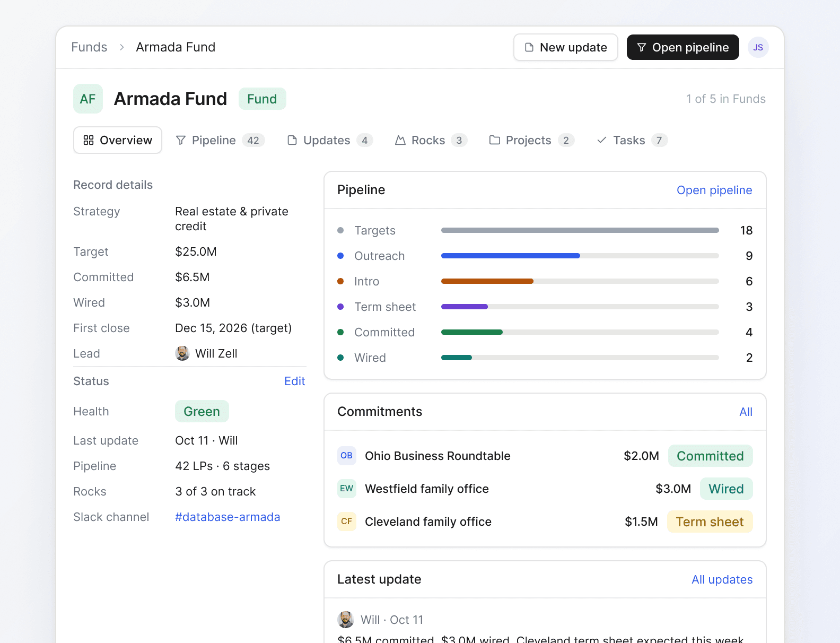Click the Open pipeline link in Pipeline card
840x643 pixels.
[714, 190]
